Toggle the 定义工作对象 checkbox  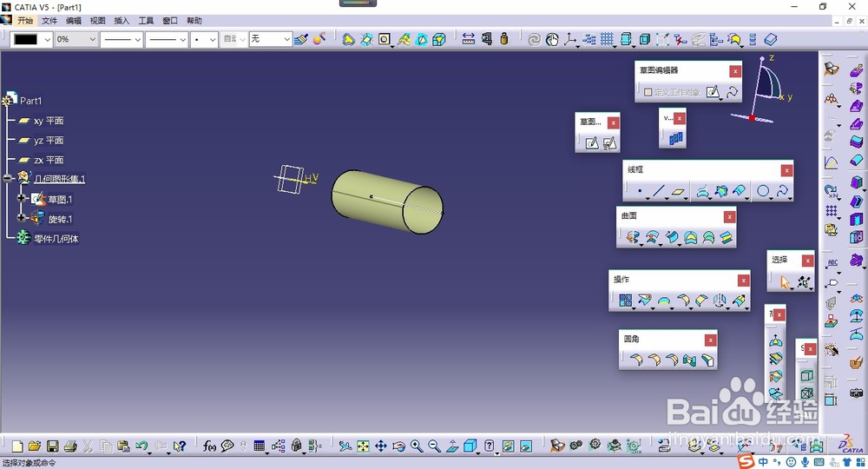pyautogui.click(x=648, y=92)
